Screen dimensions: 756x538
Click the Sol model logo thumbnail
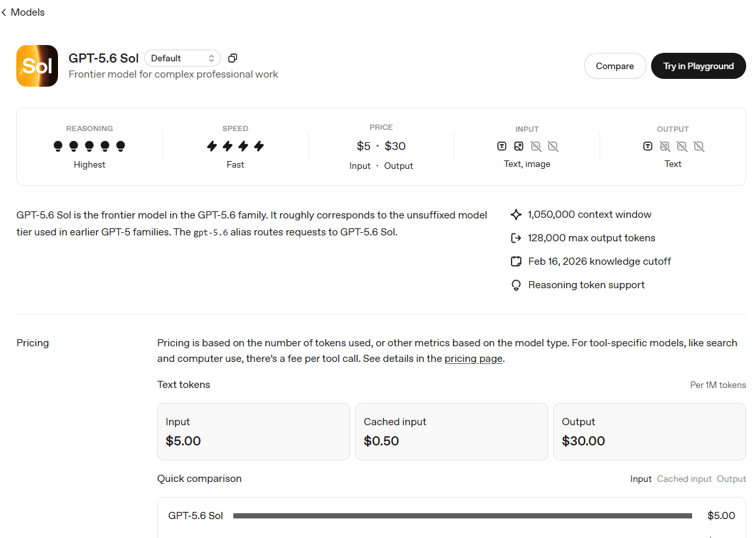pos(37,66)
